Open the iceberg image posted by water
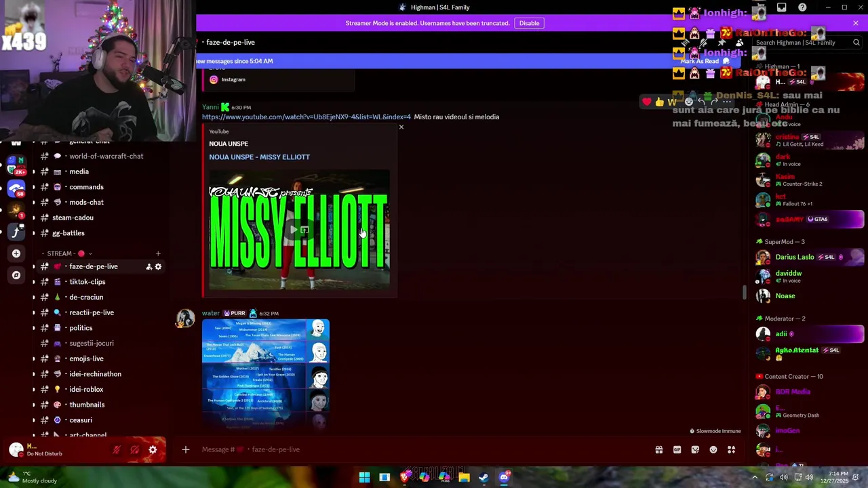Screen dimensions: 868x488 [266, 374]
